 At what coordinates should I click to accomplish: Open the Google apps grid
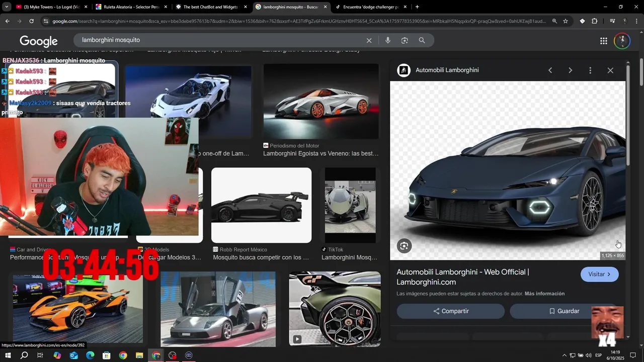pos(604,41)
